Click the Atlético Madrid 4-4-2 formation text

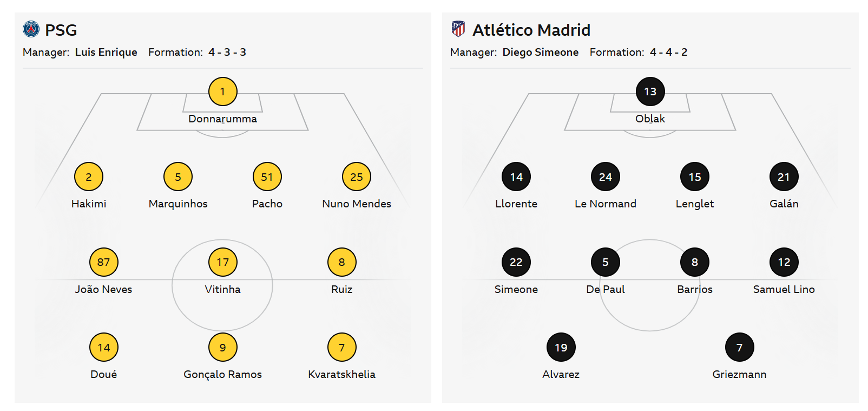coord(668,52)
